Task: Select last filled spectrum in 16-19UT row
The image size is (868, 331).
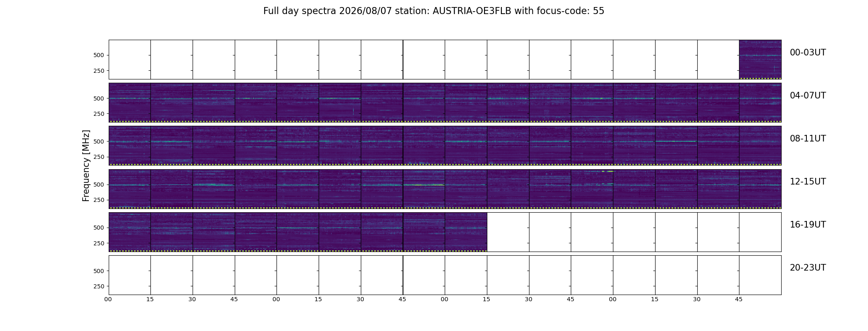Action: click(x=466, y=232)
